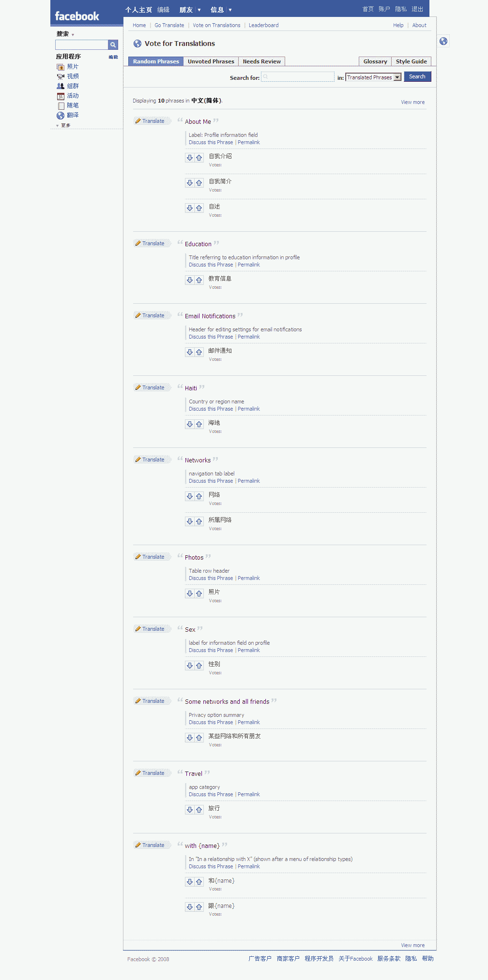The image size is (488, 980).
Task: Vote up the 性别 translation
Action: point(199,666)
